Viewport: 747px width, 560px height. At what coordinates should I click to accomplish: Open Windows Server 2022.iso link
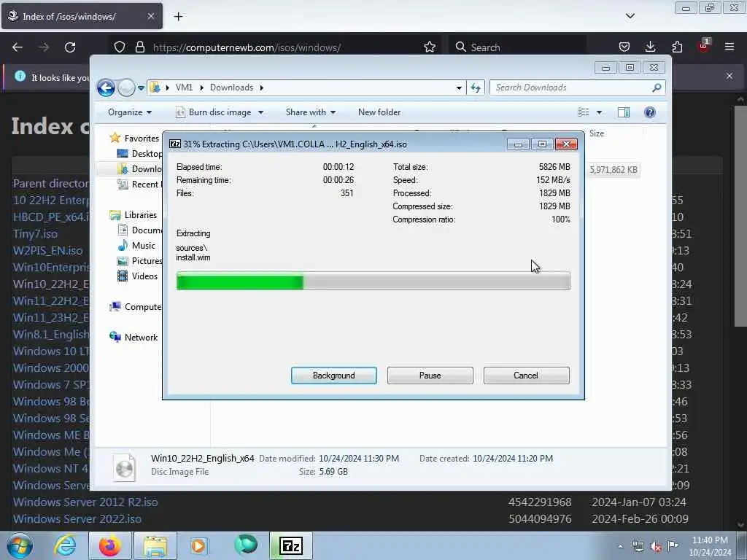(77, 518)
